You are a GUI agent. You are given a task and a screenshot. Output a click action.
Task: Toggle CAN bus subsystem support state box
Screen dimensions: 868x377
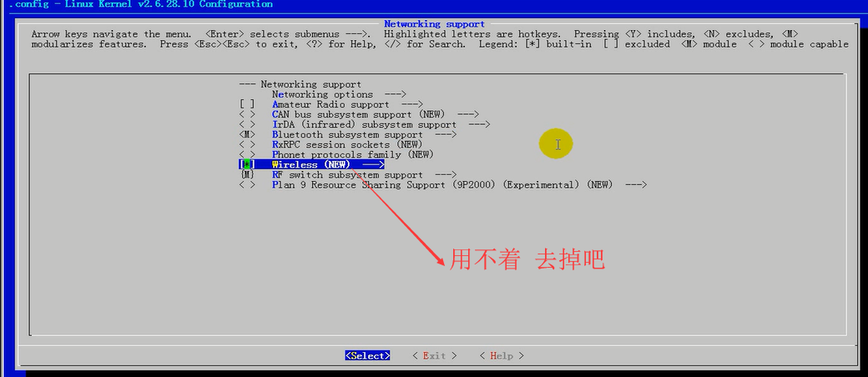click(x=247, y=114)
